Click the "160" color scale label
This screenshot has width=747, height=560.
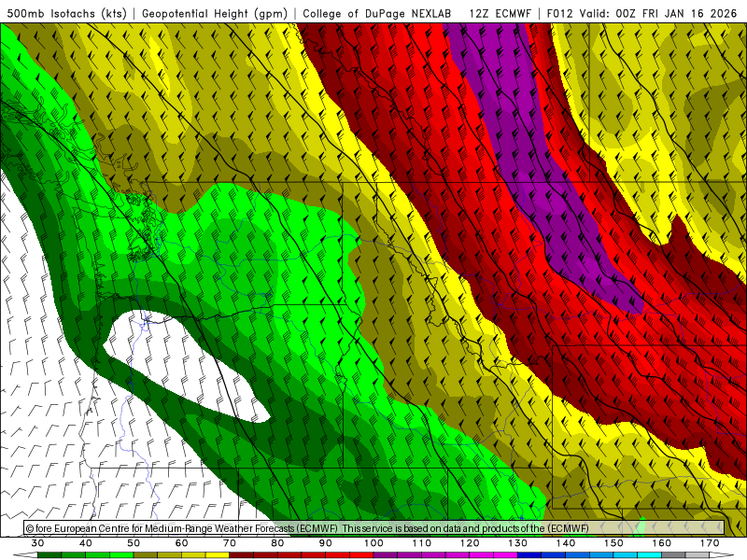pyautogui.click(x=661, y=543)
